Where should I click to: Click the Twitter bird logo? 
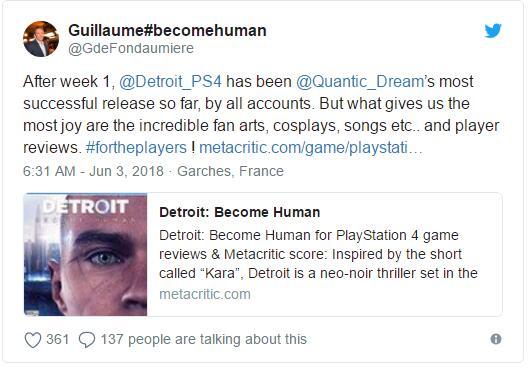(493, 31)
